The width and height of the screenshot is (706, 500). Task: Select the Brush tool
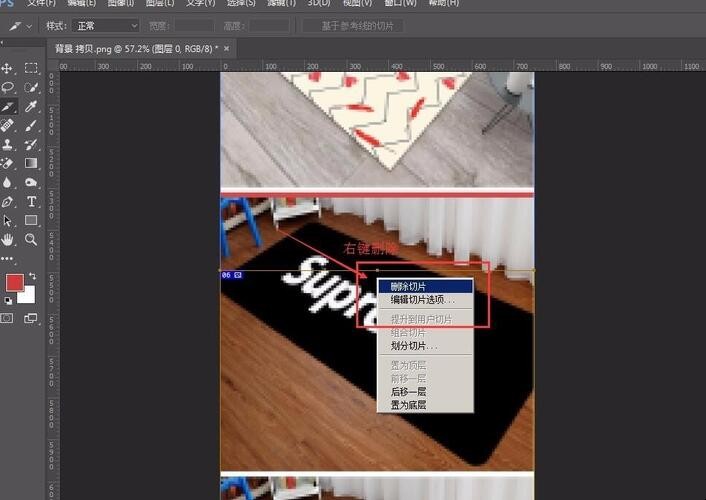[31, 125]
